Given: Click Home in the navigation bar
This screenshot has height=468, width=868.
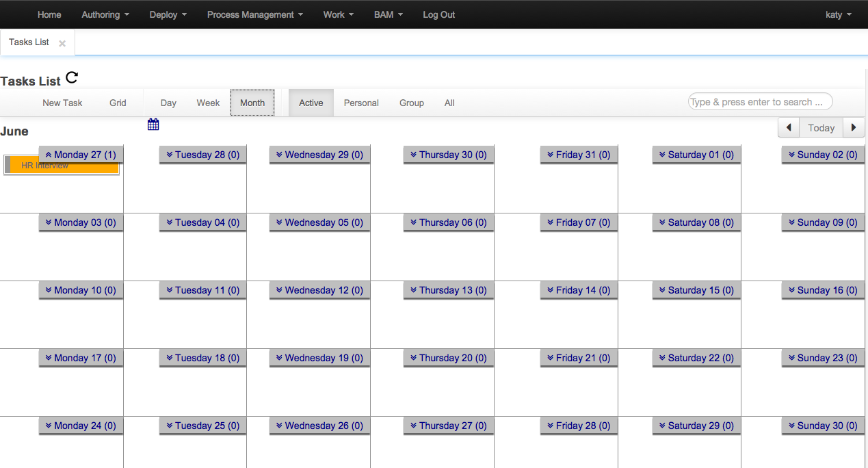Looking at the screenshot, I should (49, 14).
